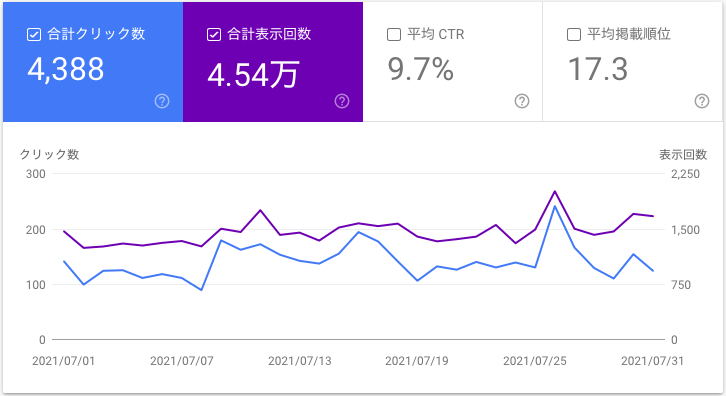
Task: Uncheck the 合計表示回数 checkbox
Action: coord(214,34)
